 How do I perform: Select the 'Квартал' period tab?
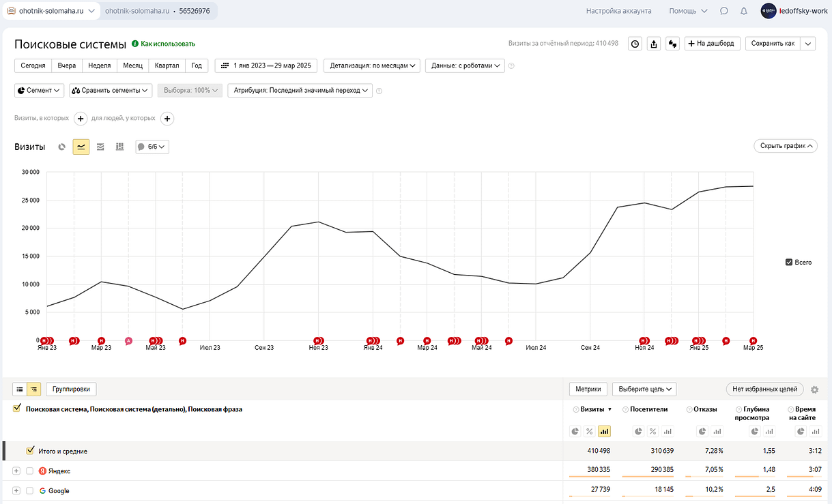(167, 65)
